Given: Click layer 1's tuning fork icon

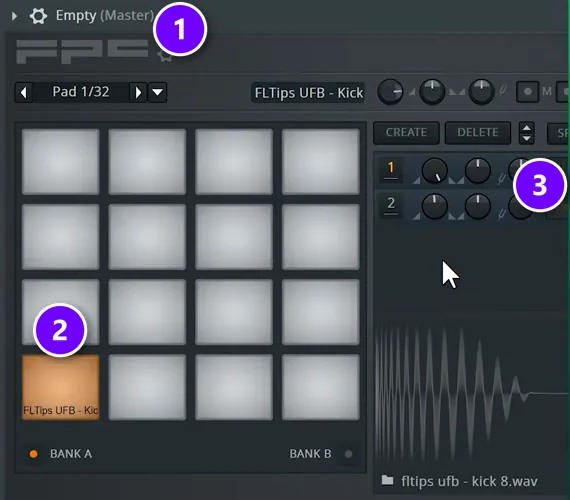Looking at the screenshot, I should coord(501,178).
